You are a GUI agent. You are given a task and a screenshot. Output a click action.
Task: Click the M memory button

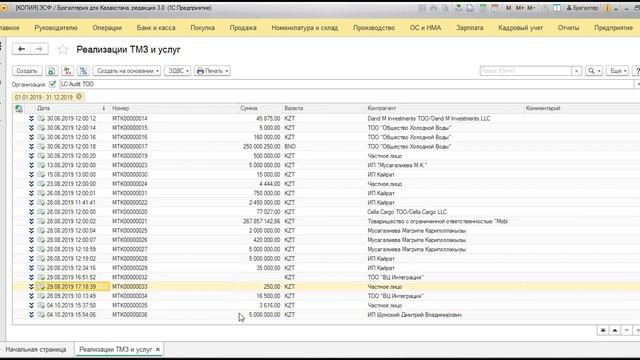pyautogui.click(x=509, y=8)
